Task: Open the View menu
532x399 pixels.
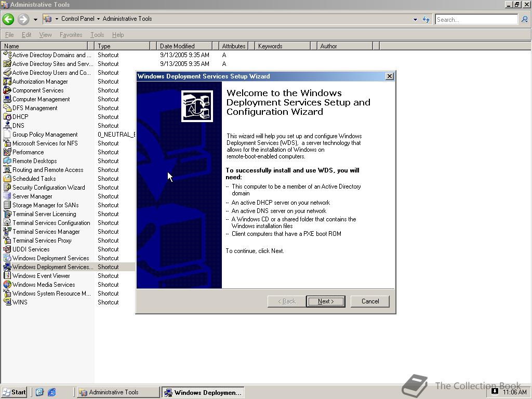Action: pyautogui.click(x=46, y=35)
